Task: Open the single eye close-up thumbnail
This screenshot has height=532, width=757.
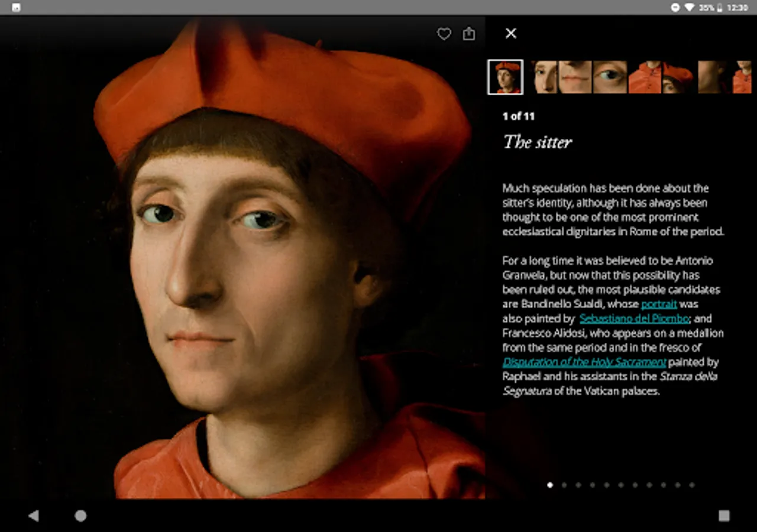Action: click(x=610, y=77)
